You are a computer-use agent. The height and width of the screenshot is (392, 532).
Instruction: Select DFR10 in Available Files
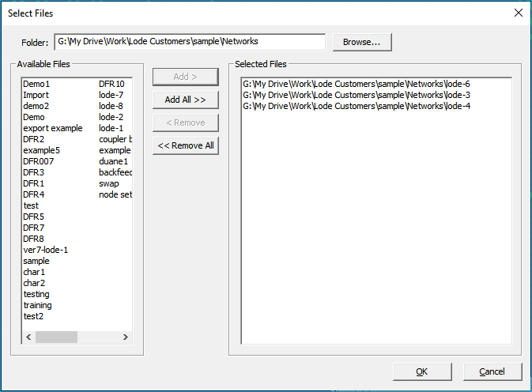[x=111, y=84]
